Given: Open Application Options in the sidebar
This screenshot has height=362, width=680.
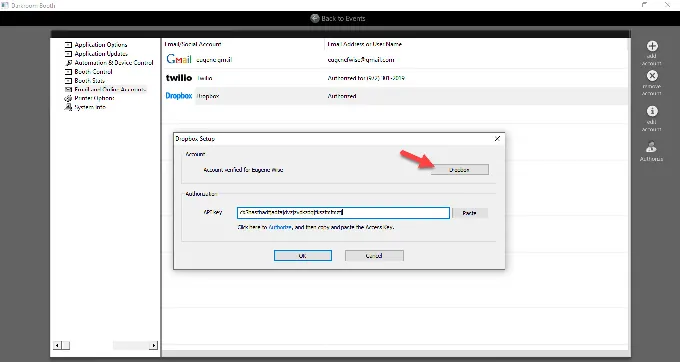Looking at the screenshot, I should (101, 45).
